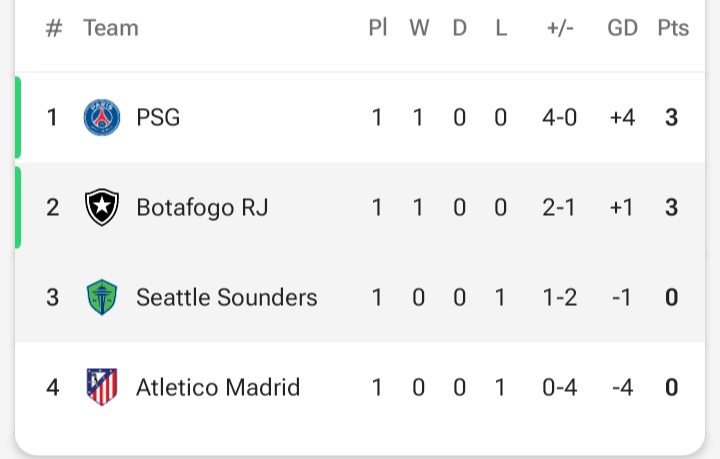Open the Botafogo RJ team link
The image size is (720, 459).
pyautogui.click(x=202, y=208)
